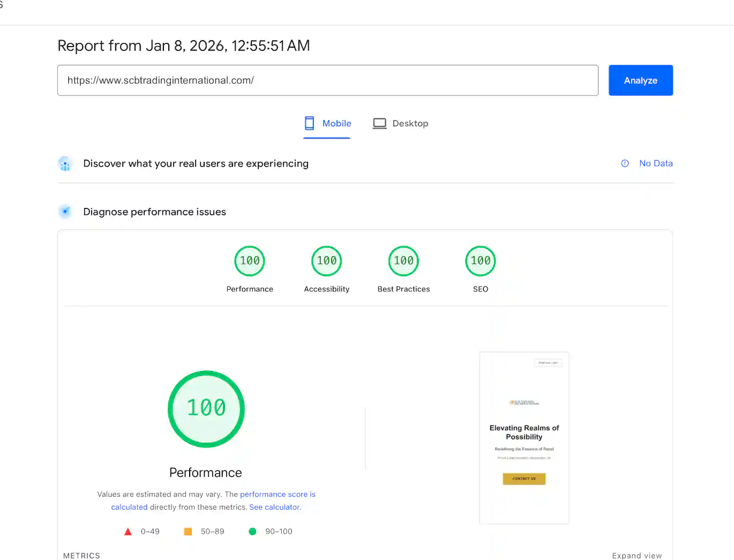
Task: Open the SEO 100 score gauge
Action: pos(480,261)
